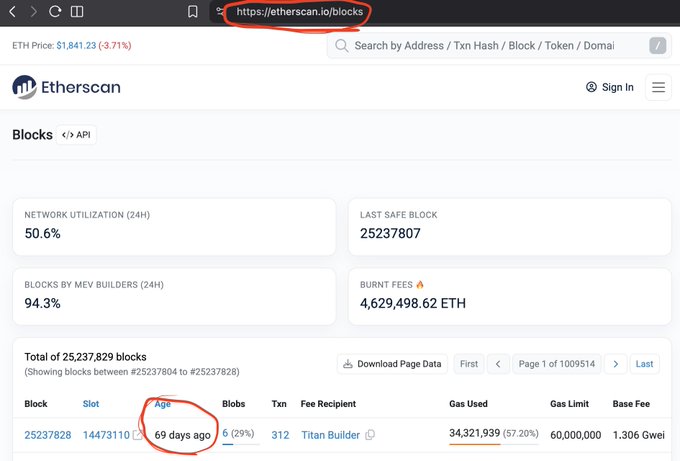
Task: Reload the page with the refresh icon
Action: click(55, 12)
